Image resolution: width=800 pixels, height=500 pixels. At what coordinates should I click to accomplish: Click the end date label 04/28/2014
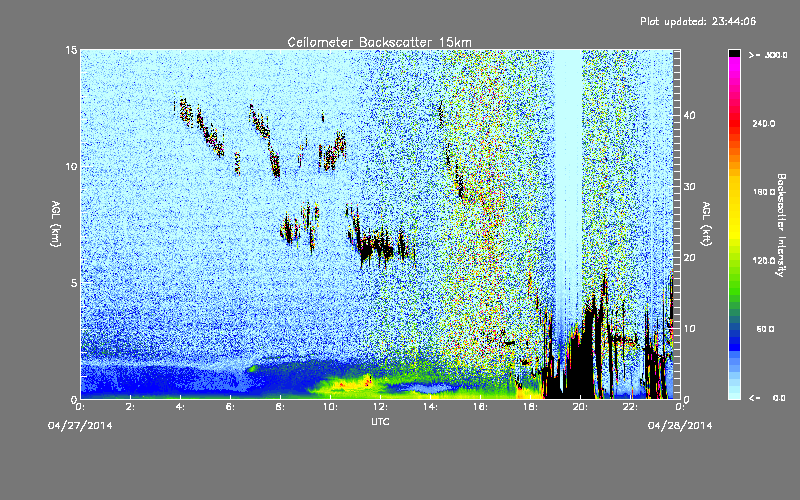tap(680, 425)
